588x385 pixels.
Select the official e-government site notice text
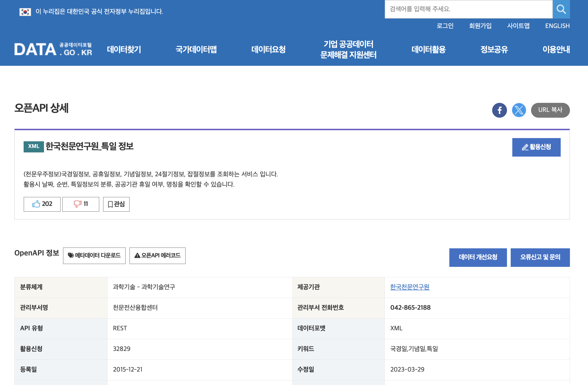[x=99, y=11]
